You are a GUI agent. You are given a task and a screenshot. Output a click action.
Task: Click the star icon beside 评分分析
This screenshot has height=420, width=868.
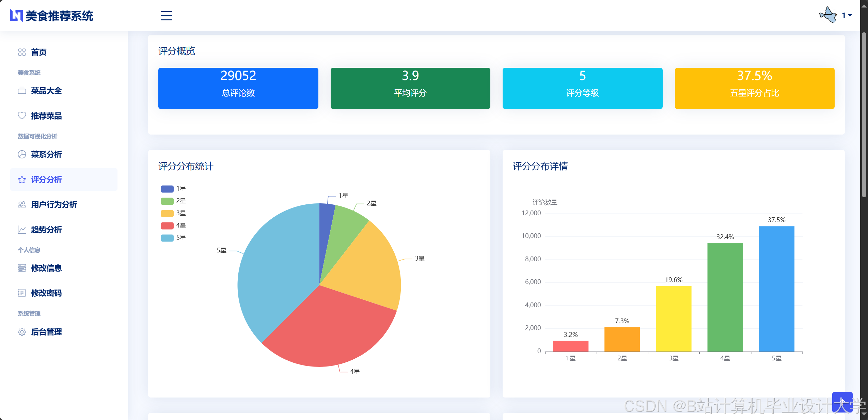coord(22,180)
